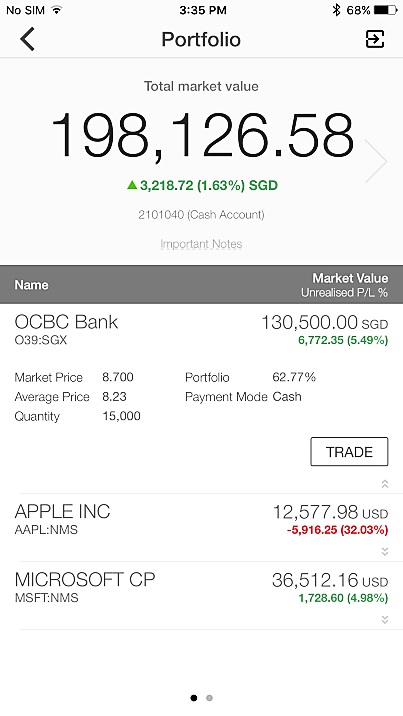Screen dimensions: 403x716
Task: Expand the APPLE INC holding details
Action: 385,552
